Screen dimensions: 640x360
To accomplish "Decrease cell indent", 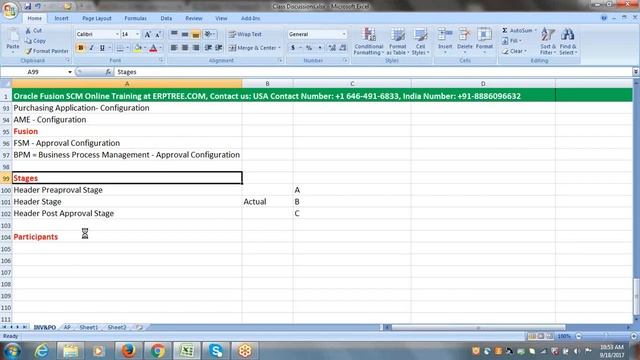I will (x=208, y=48).
